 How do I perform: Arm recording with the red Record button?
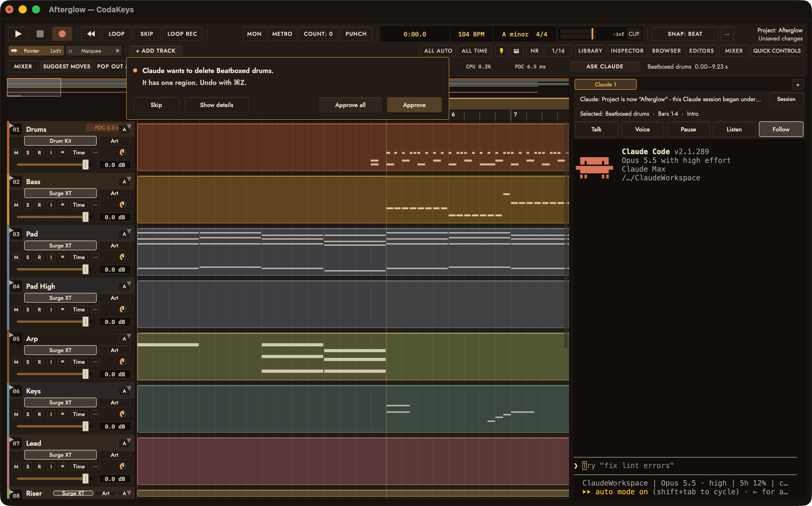(x=62, y=34)
